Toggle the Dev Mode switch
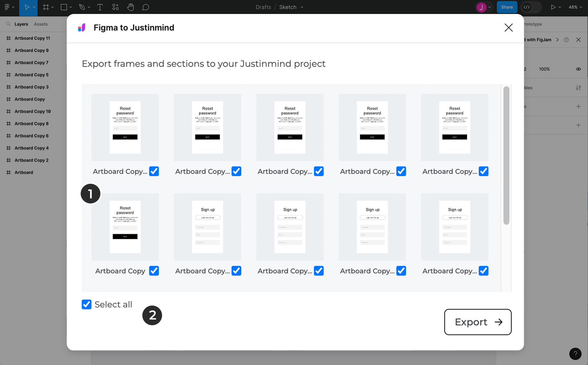588x365 pixels. point(531,7)
